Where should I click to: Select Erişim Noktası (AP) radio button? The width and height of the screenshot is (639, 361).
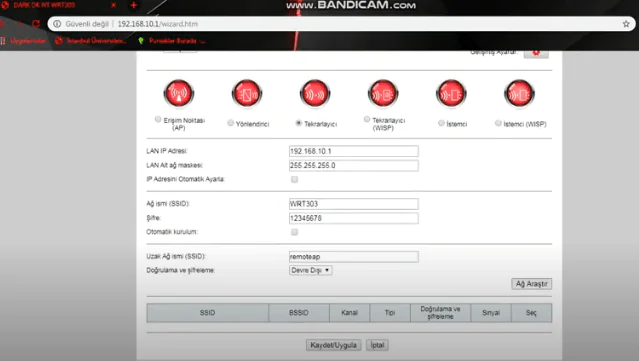click(x=158, y=119)
